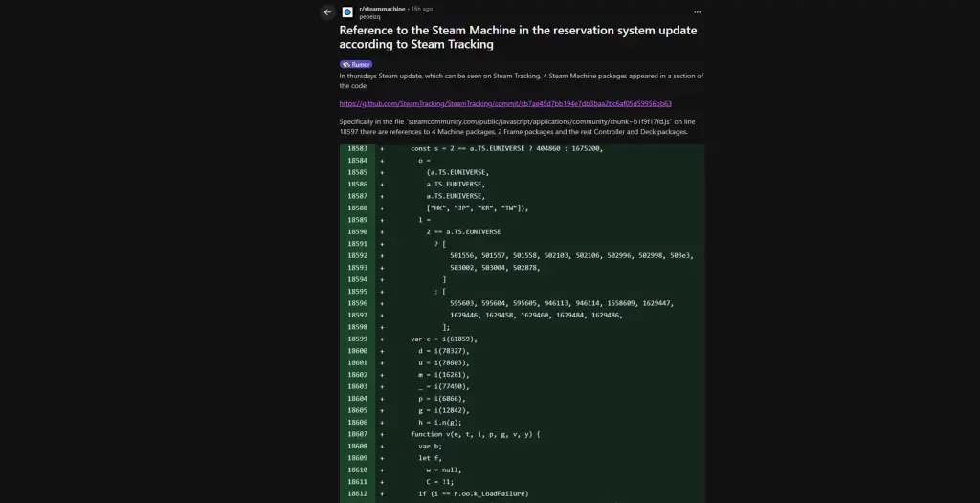Click the 'C = !1;' code line

click(x=440, y=481)
